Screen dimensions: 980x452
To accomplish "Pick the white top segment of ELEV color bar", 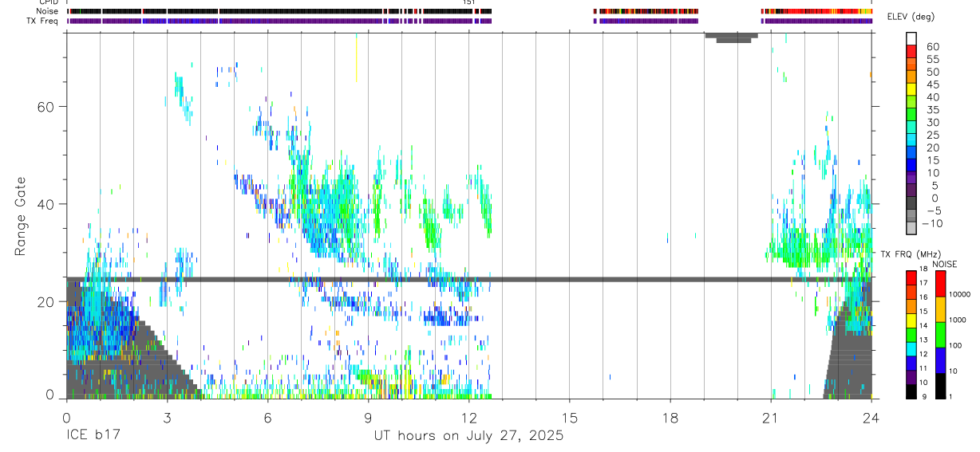I will 911,39.
